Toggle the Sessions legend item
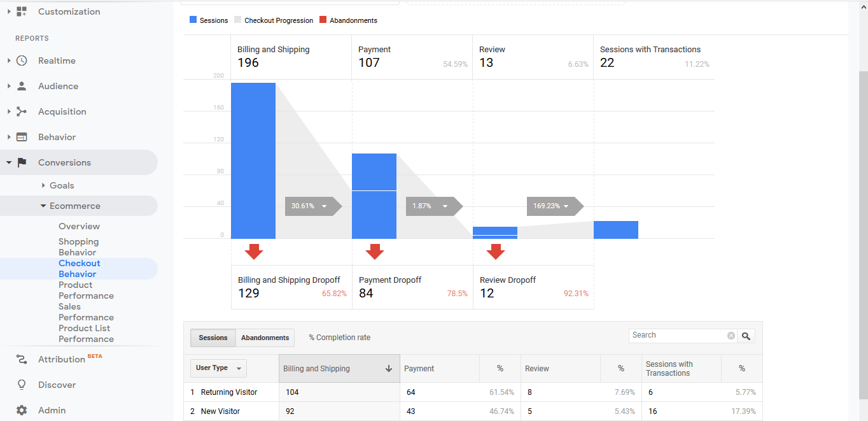This screenshot has height=421, width=868. pos(209,20)
